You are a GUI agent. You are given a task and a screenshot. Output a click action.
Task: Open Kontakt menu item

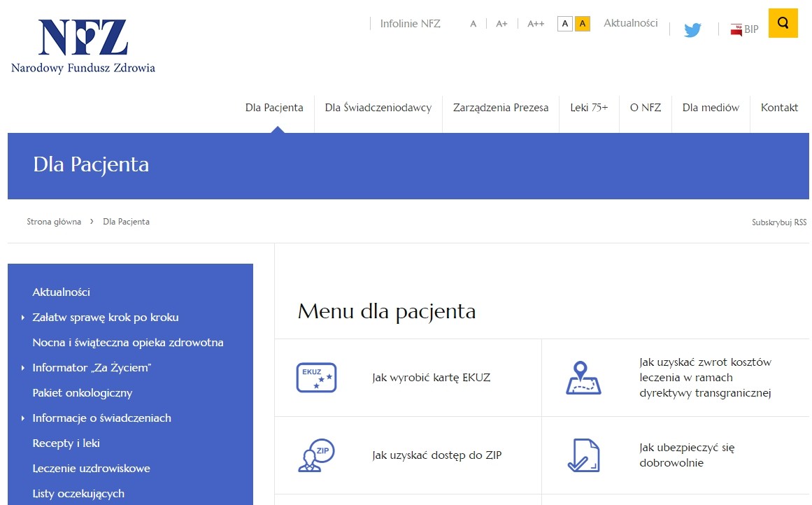(779, 108)
